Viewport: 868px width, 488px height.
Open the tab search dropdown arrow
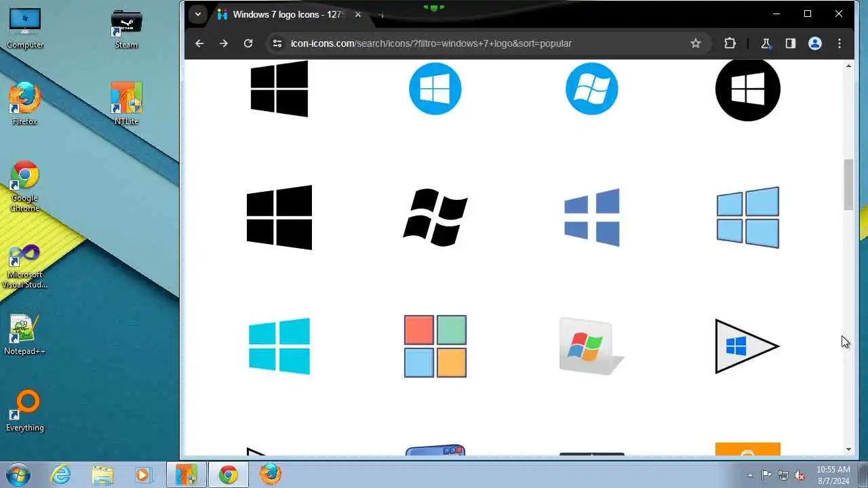(197, 14)
